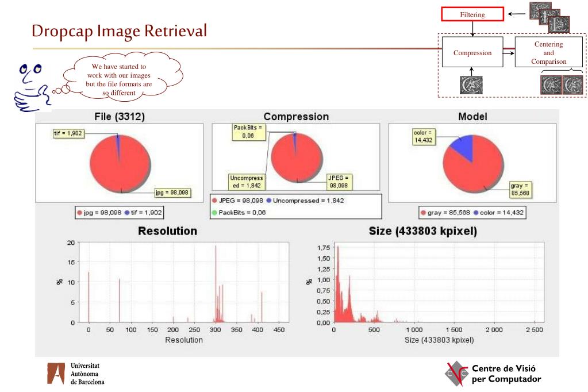Click the stacked dropcap images beside Filtering

point(549,17)
